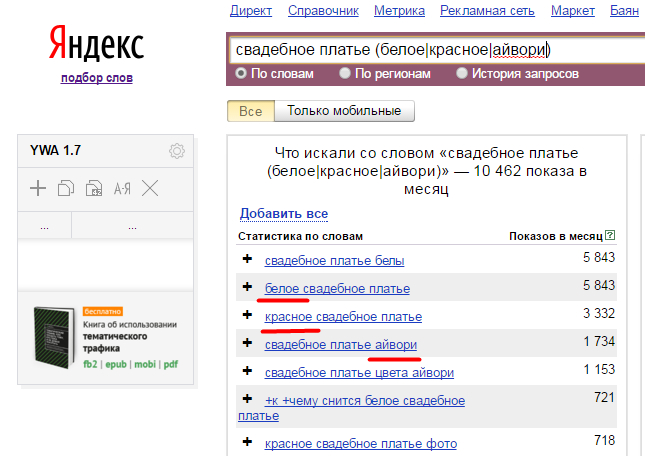Add 'красное свадебное платье' with plus icon
This screenshot has width=645, height=456.
(247, 316)
